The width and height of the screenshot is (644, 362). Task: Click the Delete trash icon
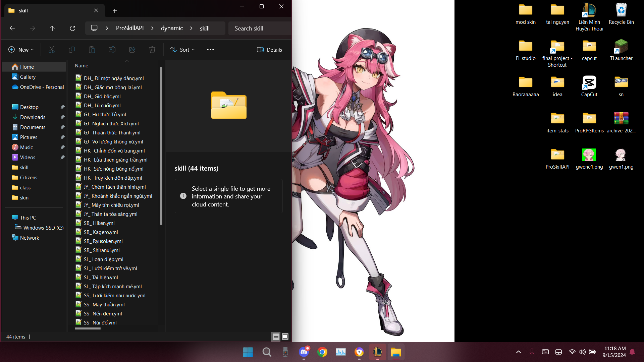coord(152,50)
